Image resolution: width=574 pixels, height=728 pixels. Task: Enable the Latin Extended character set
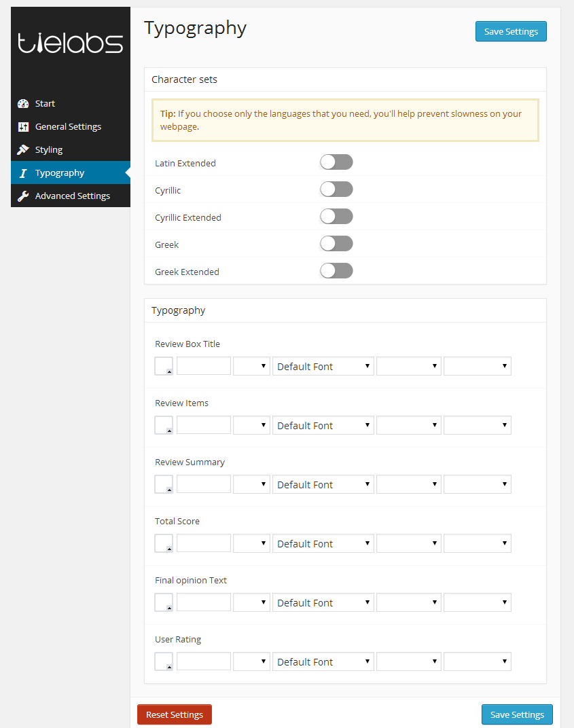coord(336,162)
